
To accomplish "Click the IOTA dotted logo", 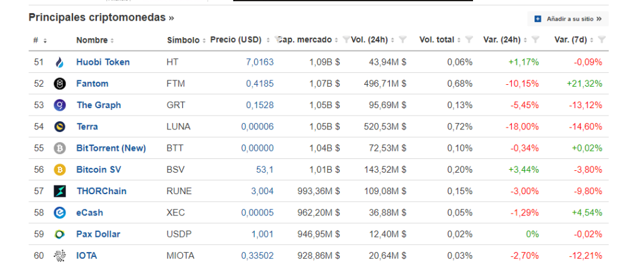I will (x=60, y=256).
